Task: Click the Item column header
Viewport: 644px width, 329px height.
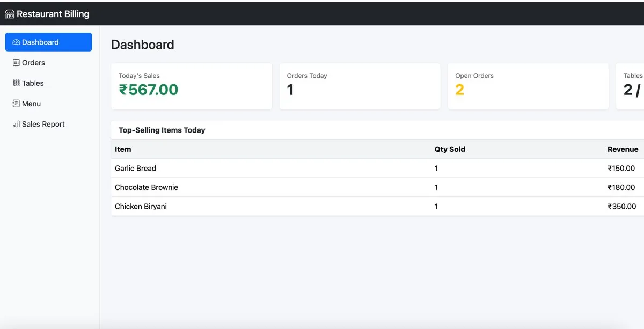Action: point(123,149)
